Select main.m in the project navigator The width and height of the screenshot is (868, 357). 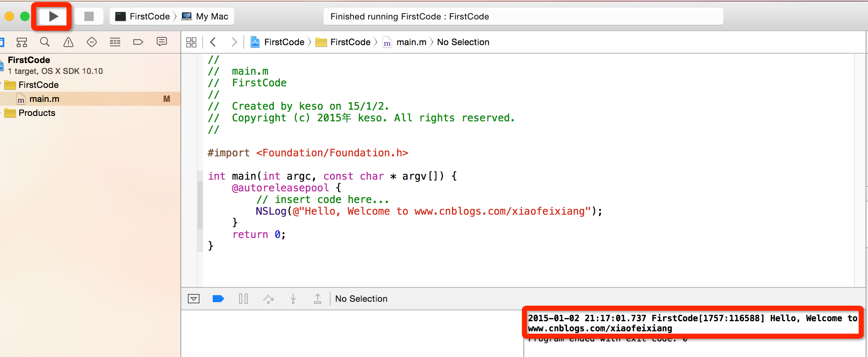tap(44, 99)
